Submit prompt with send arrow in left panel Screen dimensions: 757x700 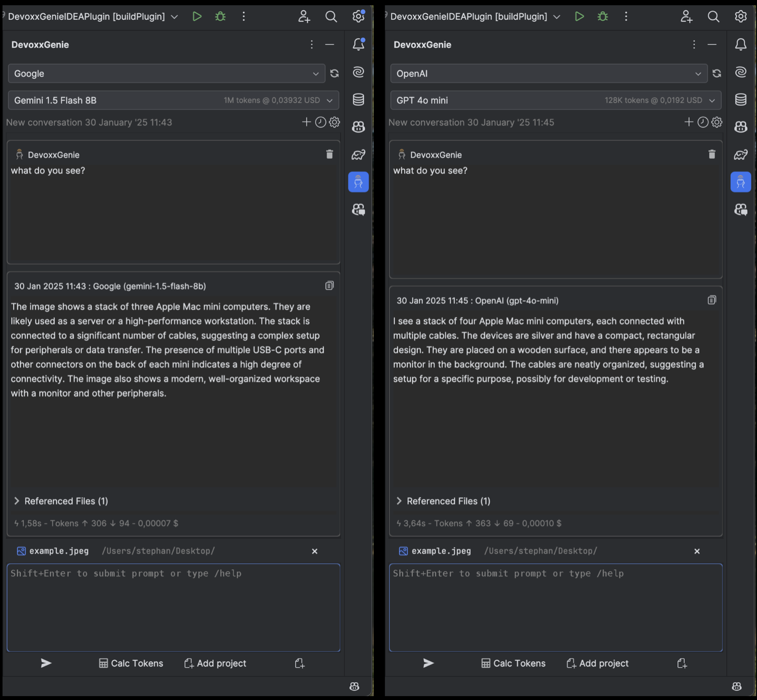(46, 663)
